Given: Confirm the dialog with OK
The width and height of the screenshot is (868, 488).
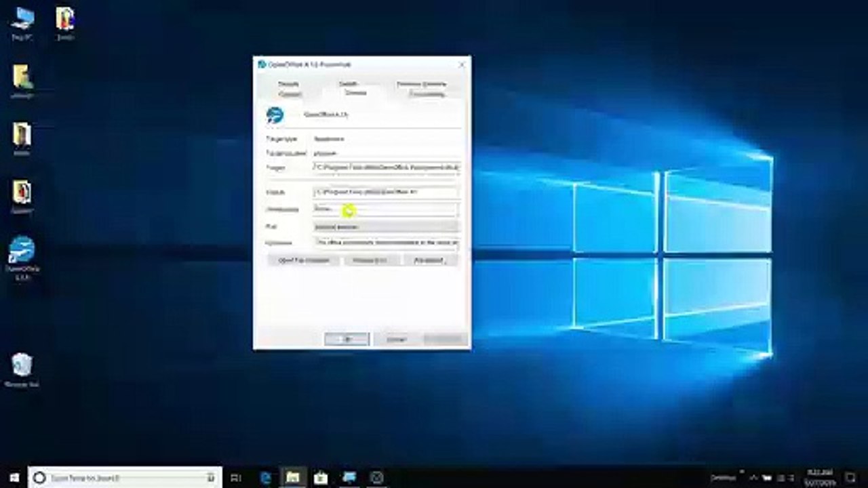Looking at the screenshot, I should tap(347, 339).
